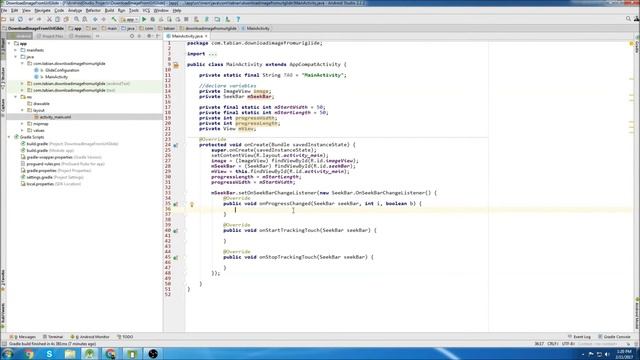Collapse the java folder
Viewport: 640px width, 360px height.
(x=16, y=57)
